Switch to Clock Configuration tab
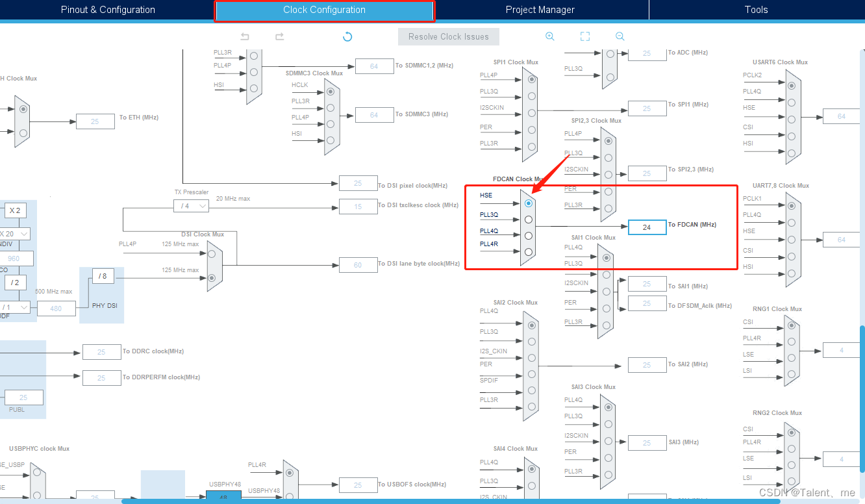865x504 pixels. pyautogui.click(x=324, y=10)
